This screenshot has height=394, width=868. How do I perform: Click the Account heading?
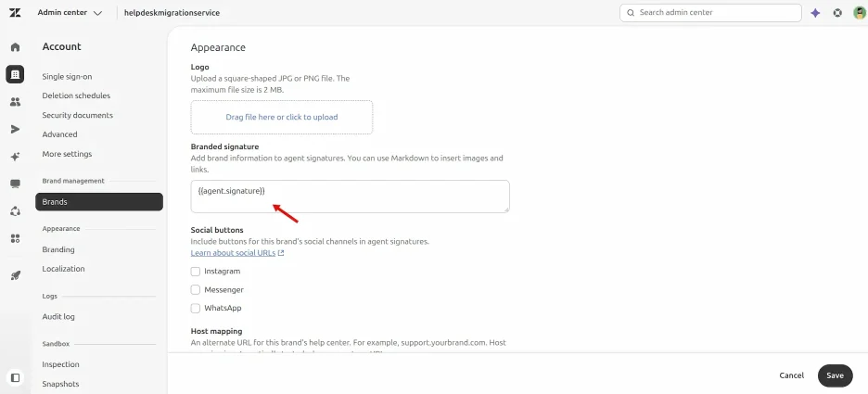click(61, 46)
